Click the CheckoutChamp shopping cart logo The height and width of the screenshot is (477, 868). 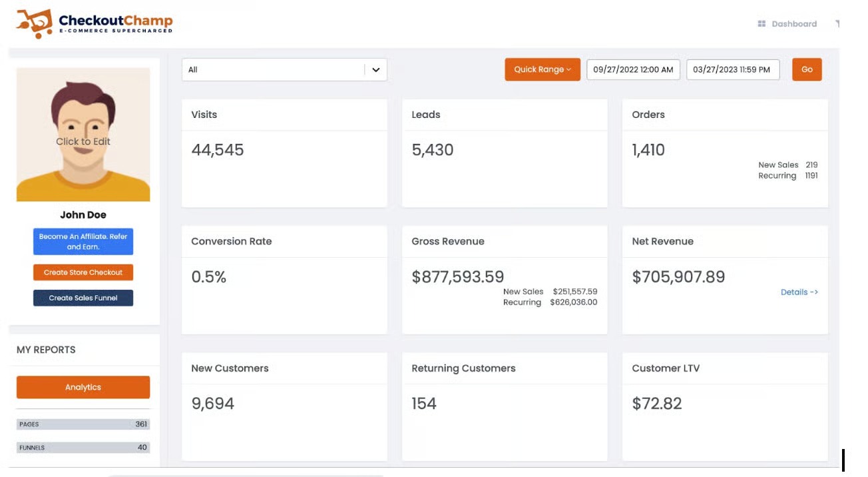tap(34, 23)
